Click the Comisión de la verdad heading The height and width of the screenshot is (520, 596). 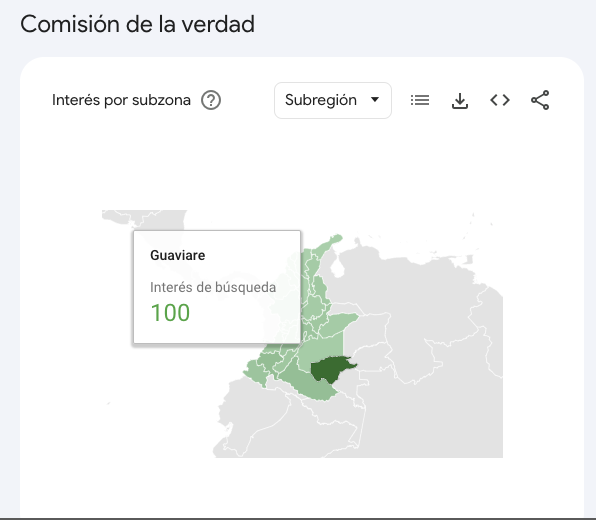click(137, 24)
